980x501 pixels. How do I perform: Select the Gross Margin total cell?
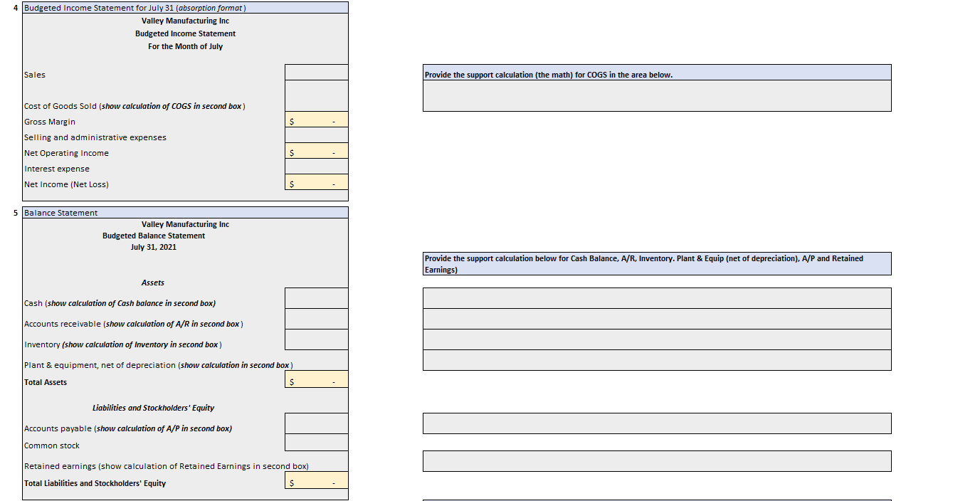[316, 119]
